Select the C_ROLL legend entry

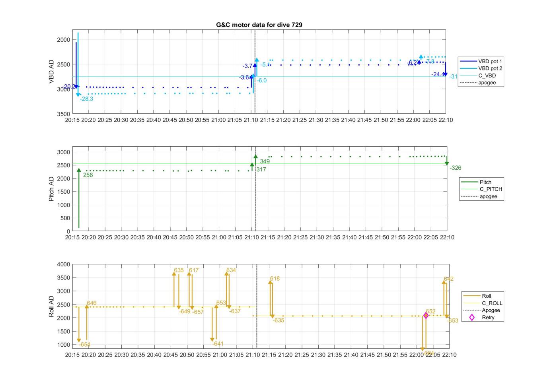coord(483,303)
